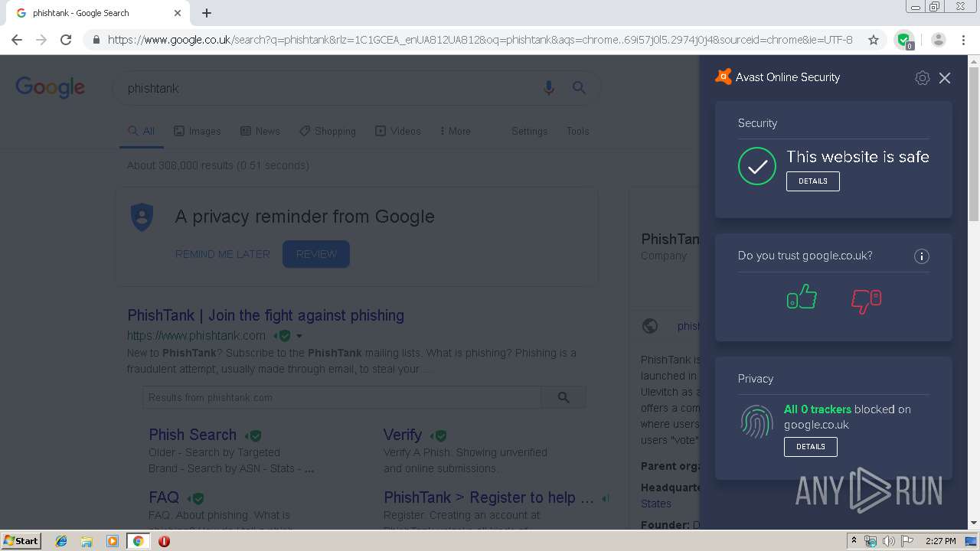Open Privacy trackers DETAILS button
Viewport: 980px width, 551px height.
point(811,446)
